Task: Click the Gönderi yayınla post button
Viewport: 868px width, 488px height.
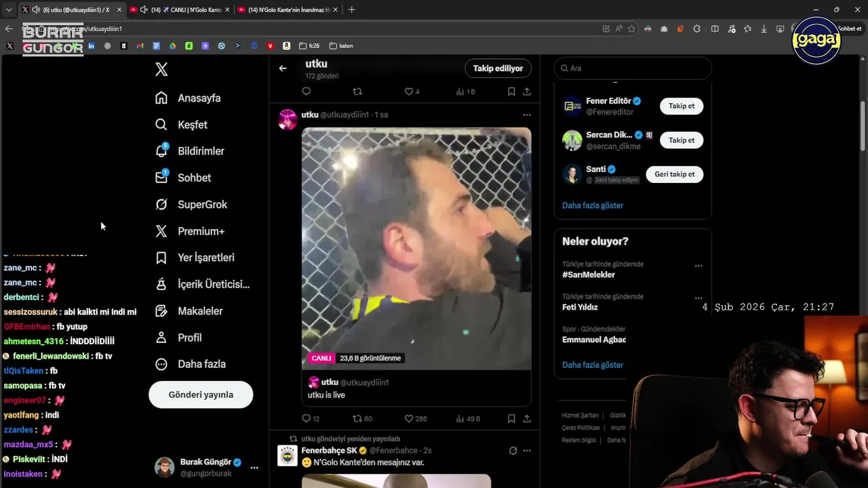Action: point(201,394)
